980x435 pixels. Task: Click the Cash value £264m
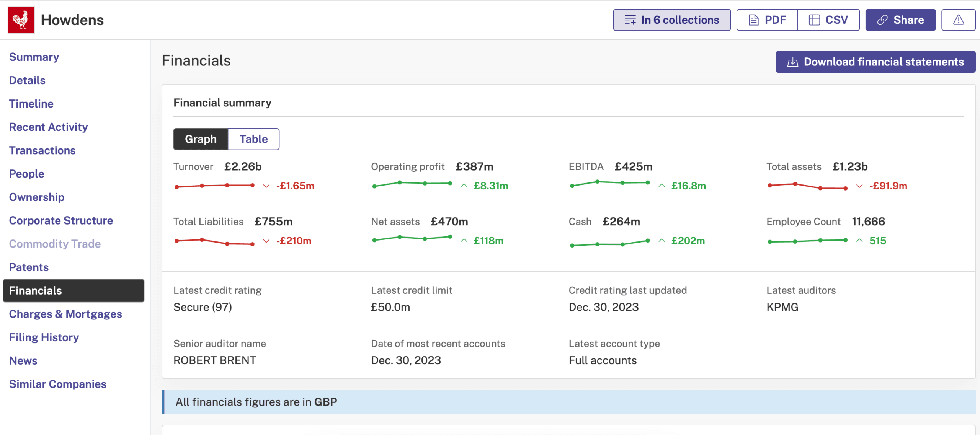point(621,222)
